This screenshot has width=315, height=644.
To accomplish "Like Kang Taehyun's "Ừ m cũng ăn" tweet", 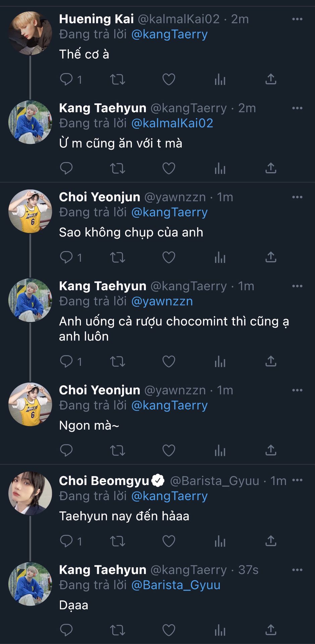I will [x=169, y=168].
